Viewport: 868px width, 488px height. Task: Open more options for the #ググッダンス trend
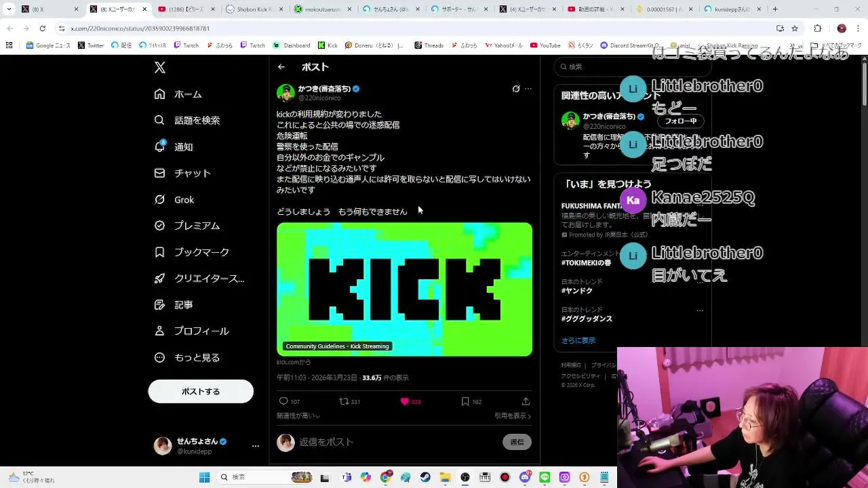pos(700,310)
